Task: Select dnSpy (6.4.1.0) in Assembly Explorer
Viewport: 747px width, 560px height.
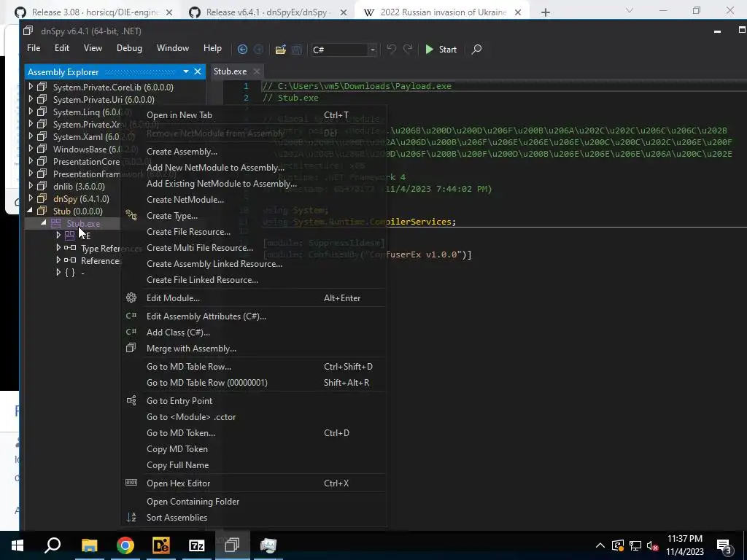Action: point(81,198)
